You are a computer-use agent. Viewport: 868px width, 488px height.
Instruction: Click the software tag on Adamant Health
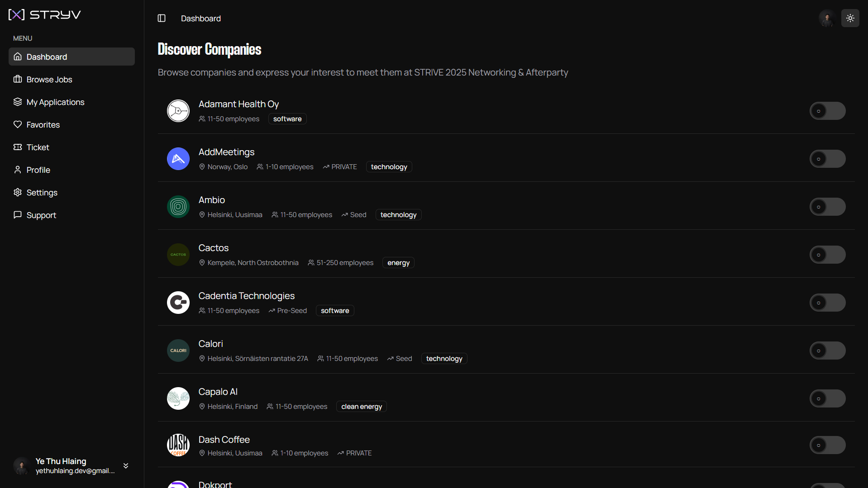tap(287, 119)
